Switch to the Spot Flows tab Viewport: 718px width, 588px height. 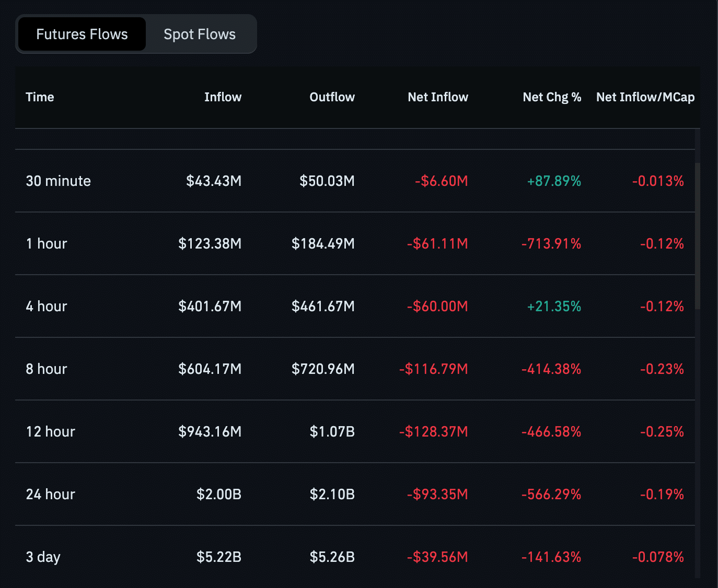(x=199, y=34)
